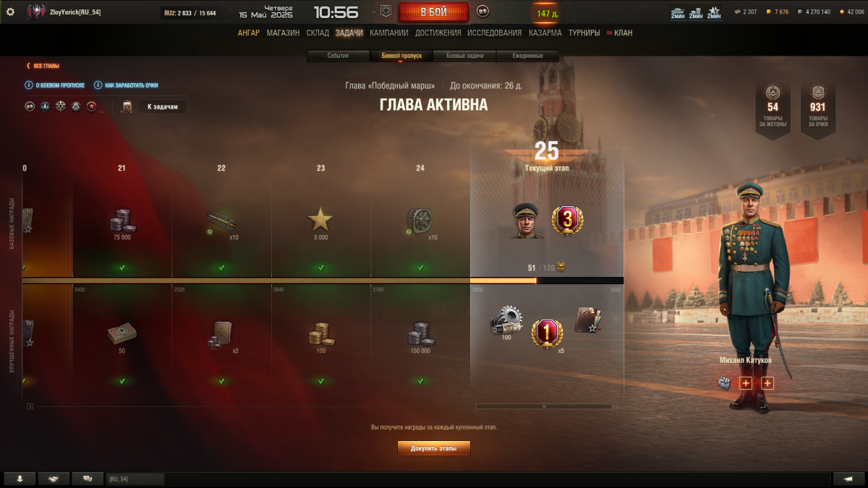Select the Ежедневные tab
Screen dimensions: 868x488
click(527, 56)
